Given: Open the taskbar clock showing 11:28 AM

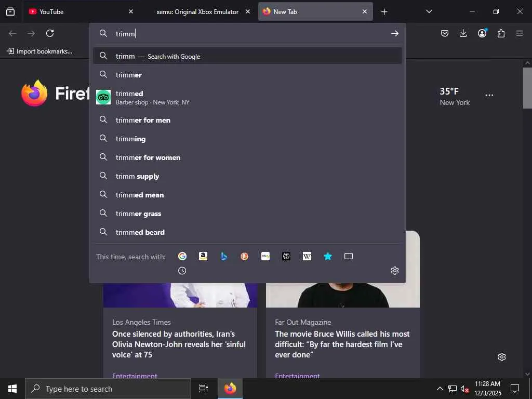Looking at the screenshot, I should pos(487,389).
